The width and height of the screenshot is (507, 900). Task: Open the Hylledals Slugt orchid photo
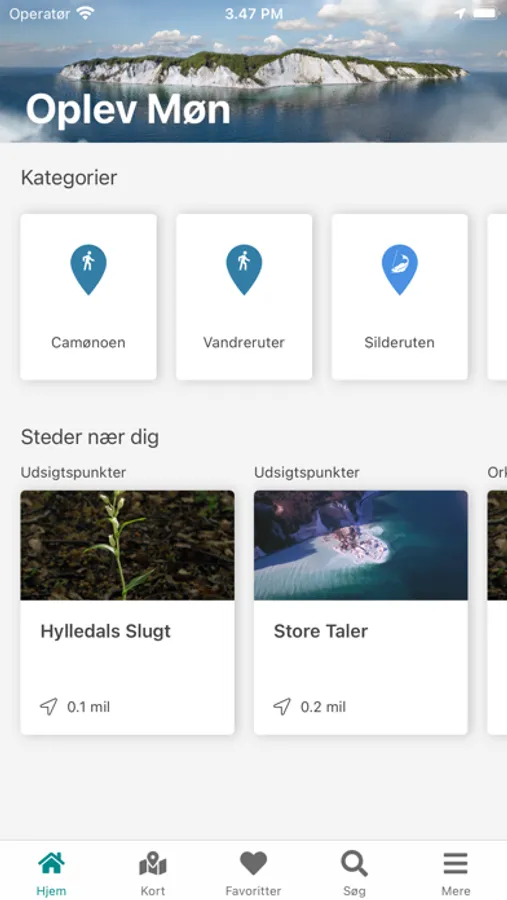click(127, 545)
